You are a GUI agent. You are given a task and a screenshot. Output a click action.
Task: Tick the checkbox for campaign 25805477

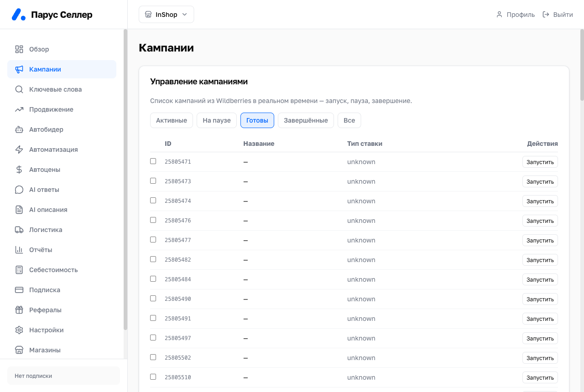pos(153,240)
